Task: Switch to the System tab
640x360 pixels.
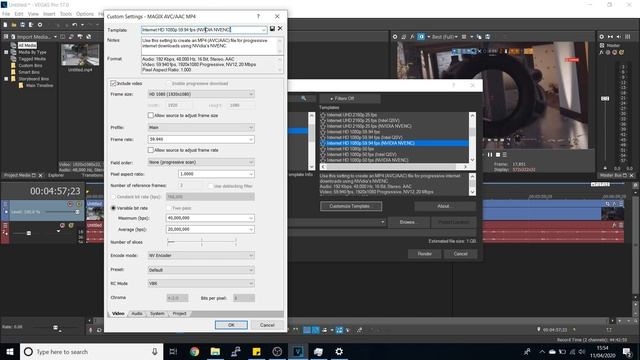Action: coord(157,313)
